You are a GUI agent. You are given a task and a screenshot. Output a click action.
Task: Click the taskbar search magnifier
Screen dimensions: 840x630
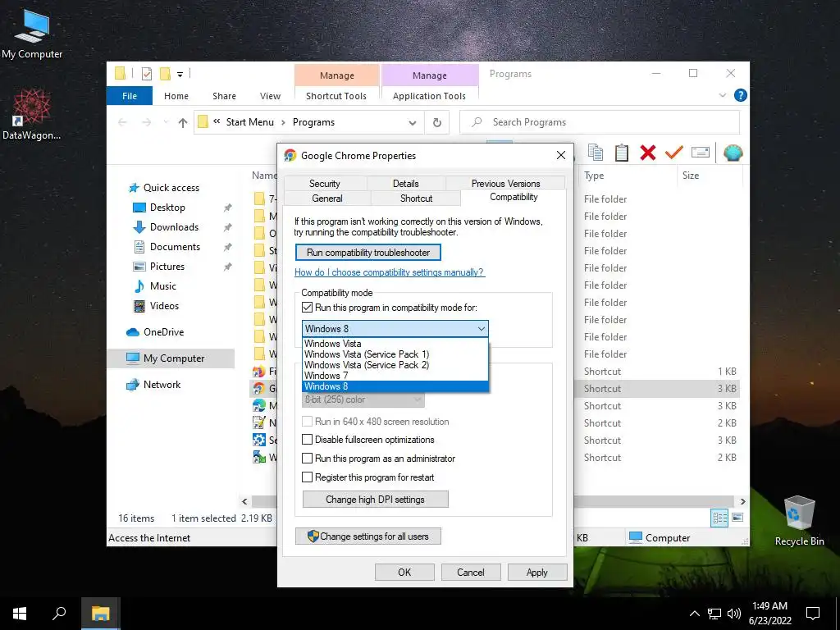59,614
